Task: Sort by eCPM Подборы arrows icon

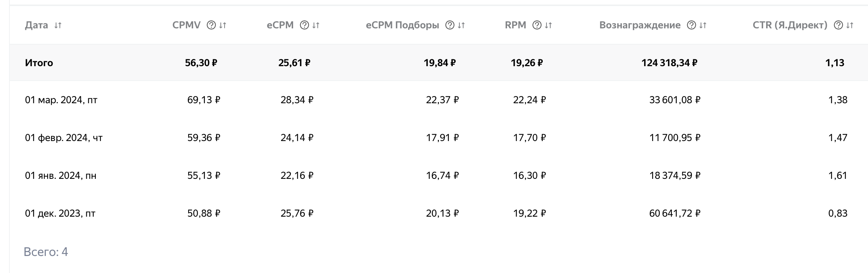Action: click(461, 25)
